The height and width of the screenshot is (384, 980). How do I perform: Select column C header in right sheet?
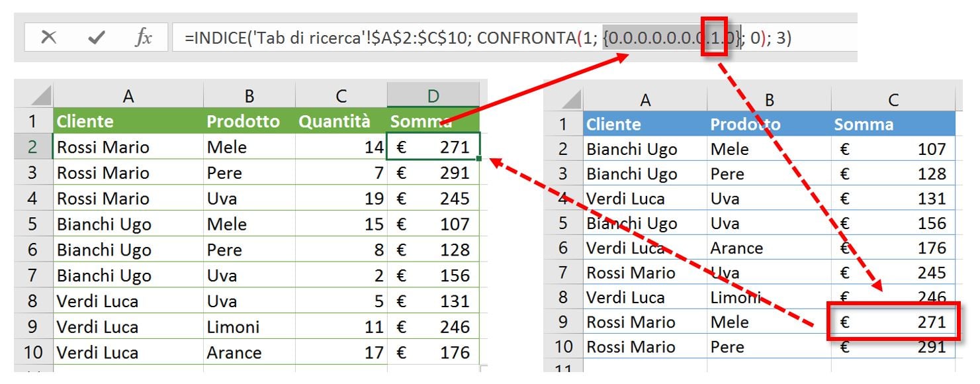click(893, 100)
